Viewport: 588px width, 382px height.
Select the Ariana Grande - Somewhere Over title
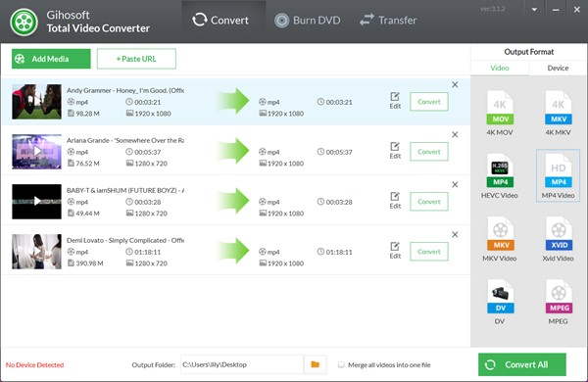pos(125,140)
